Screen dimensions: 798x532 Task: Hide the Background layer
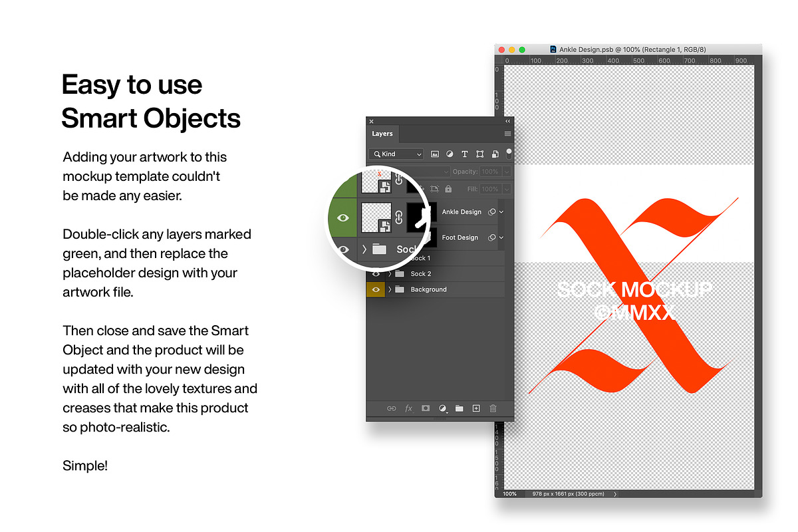pyautogui.click(x=376, y=289)
